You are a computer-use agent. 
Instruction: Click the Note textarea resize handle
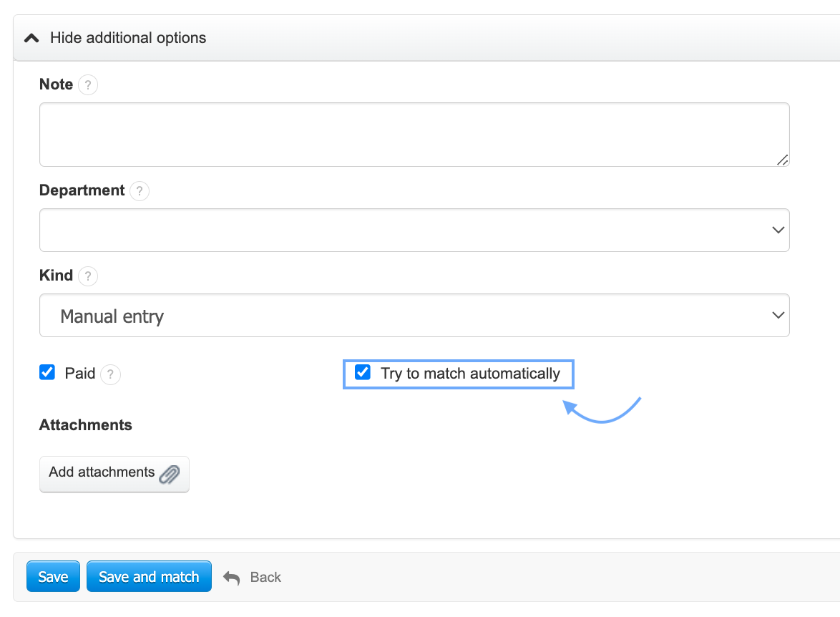pyautogui.click(x=783, y=160)
